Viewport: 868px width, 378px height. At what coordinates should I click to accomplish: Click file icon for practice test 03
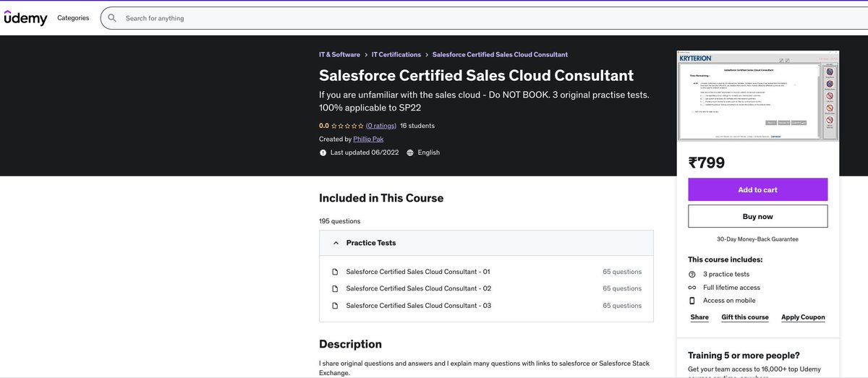pyautogui.click(x=335, y=306)
